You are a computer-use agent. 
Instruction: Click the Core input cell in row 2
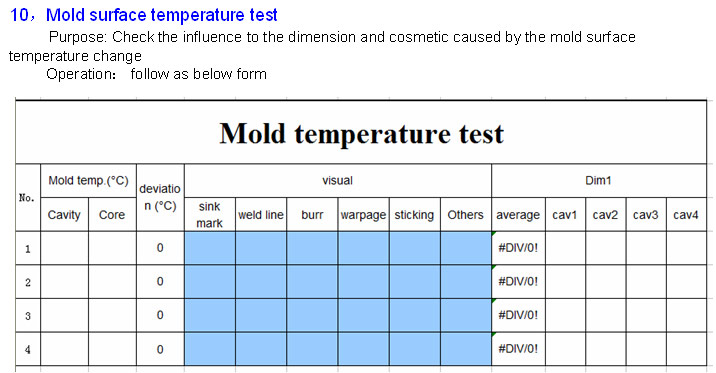pos(112,282)
